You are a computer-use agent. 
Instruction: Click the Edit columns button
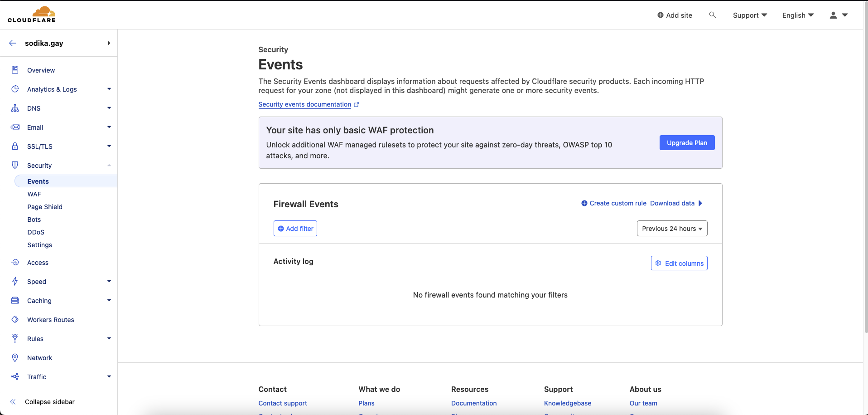(679, 263)
